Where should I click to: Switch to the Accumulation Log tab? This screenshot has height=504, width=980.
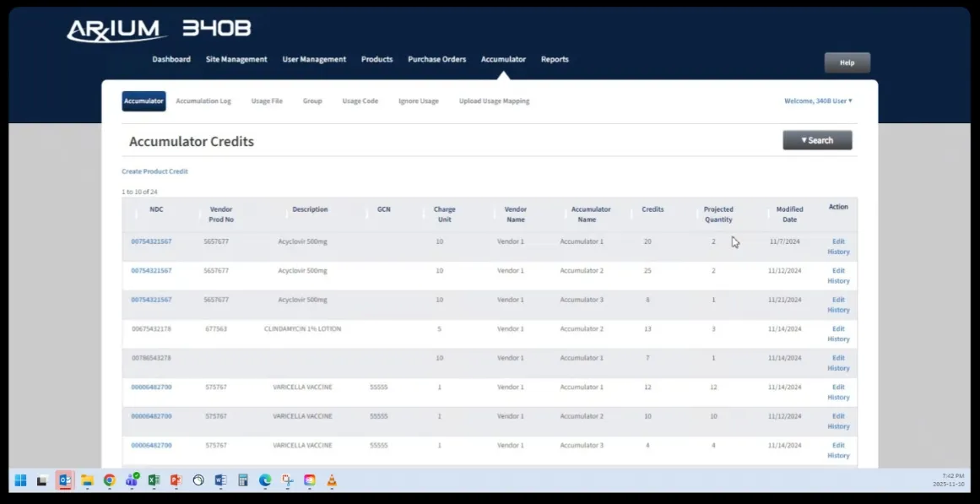203,101
